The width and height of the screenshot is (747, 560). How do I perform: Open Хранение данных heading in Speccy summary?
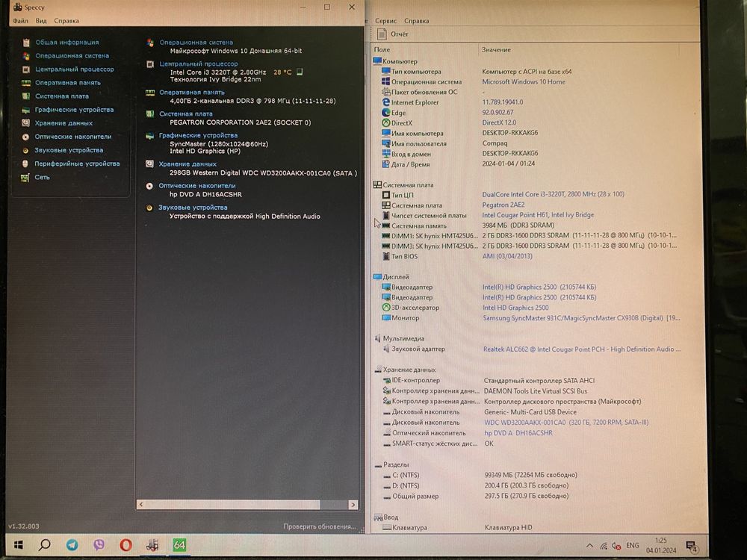(x=187, y=164)
